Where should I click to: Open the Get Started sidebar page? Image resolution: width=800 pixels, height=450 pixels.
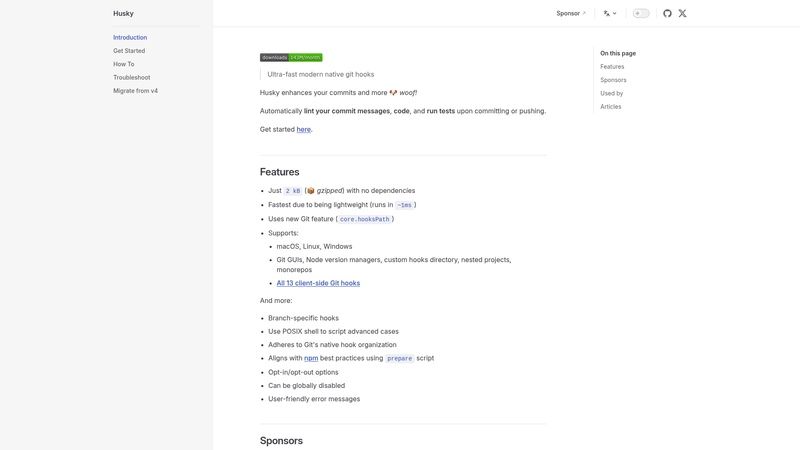(129, 51)
